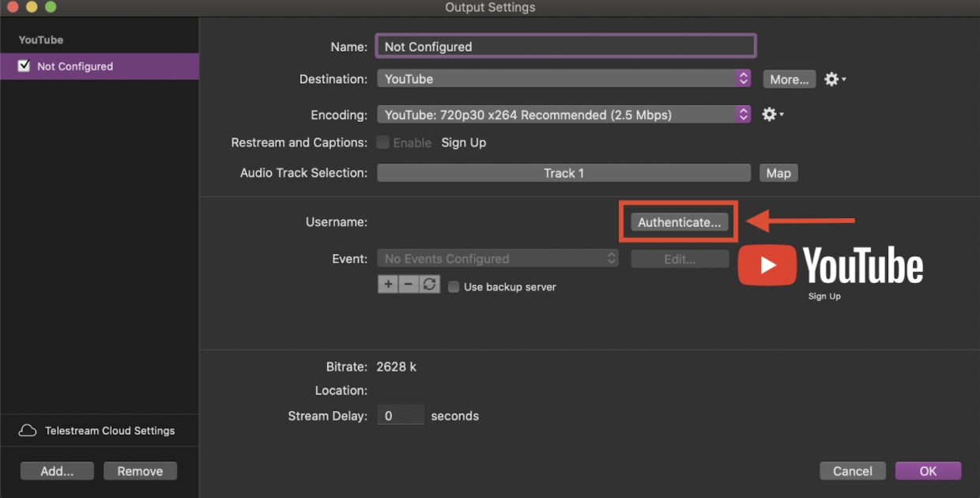Click the YouTube logo
The image size is (980, 498).
click(x=830, y=266)
